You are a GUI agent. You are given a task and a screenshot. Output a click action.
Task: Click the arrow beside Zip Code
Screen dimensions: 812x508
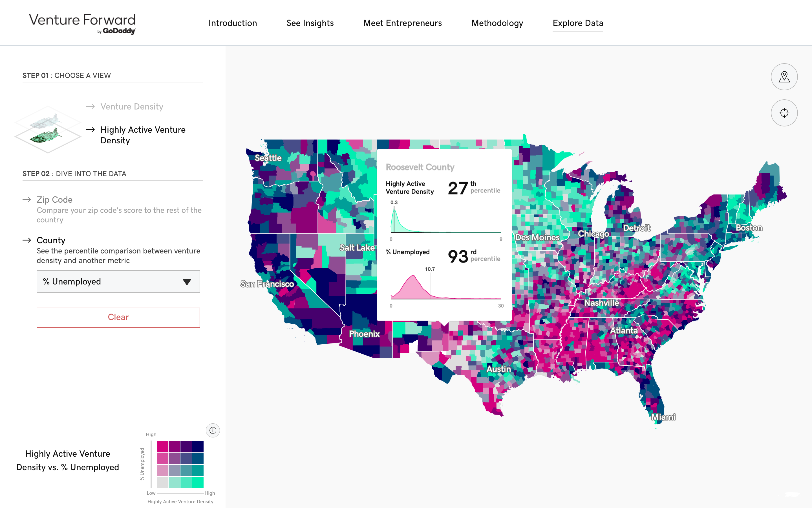coord(27,200)
